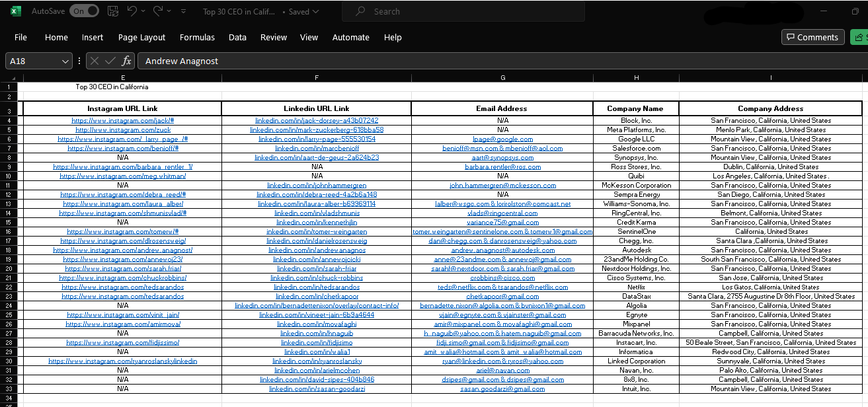Open linkedin.com/in/tedsarandos link

click(317, 287)
